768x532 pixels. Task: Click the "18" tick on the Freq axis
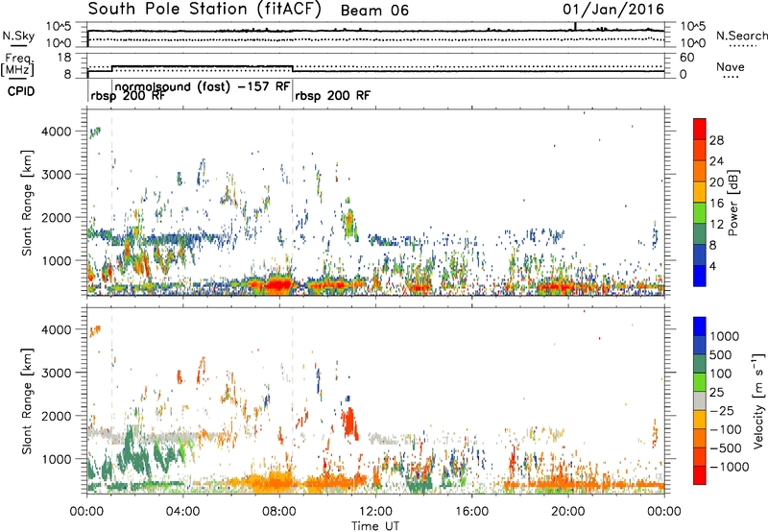(64, 58)
